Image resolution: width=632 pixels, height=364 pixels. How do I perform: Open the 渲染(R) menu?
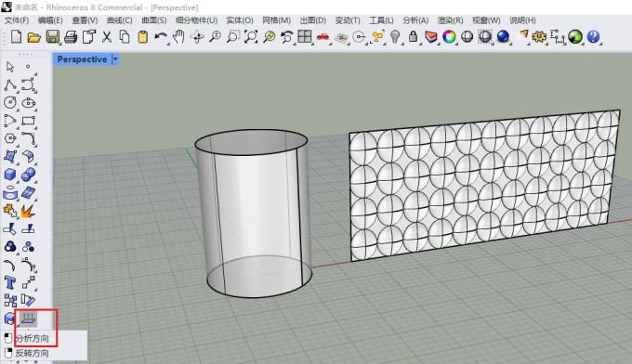(x=450, y=20)
